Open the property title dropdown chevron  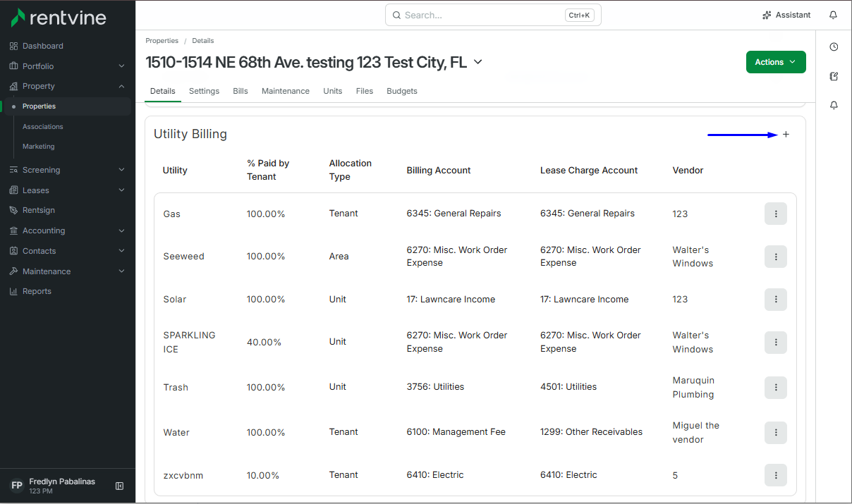coord(477,62)
